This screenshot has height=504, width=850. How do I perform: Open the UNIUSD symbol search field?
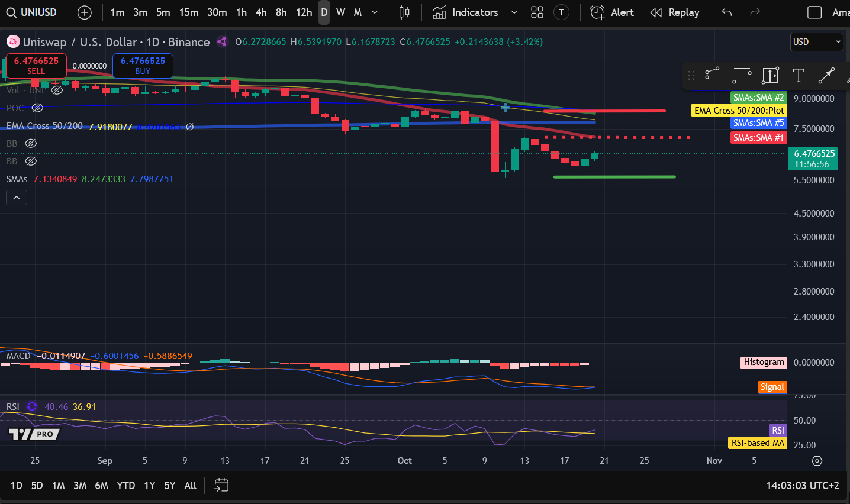(x=32, y=12)
